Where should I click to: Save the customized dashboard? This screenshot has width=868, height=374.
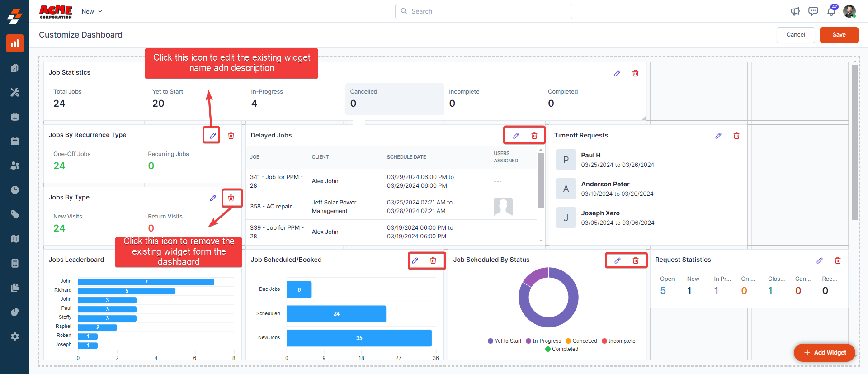tap(839, 35)
